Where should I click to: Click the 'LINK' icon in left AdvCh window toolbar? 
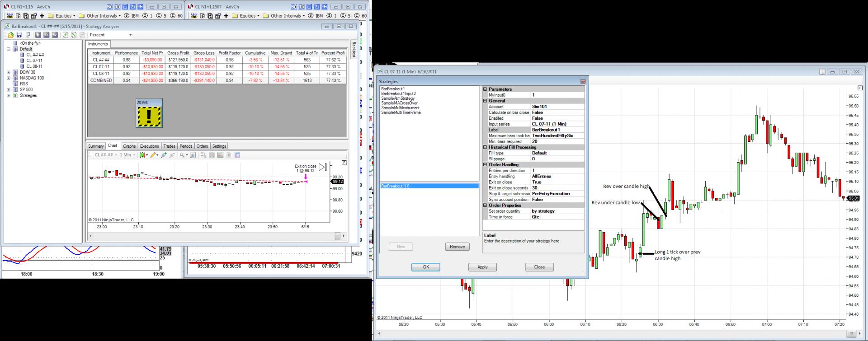coord(10,16)
